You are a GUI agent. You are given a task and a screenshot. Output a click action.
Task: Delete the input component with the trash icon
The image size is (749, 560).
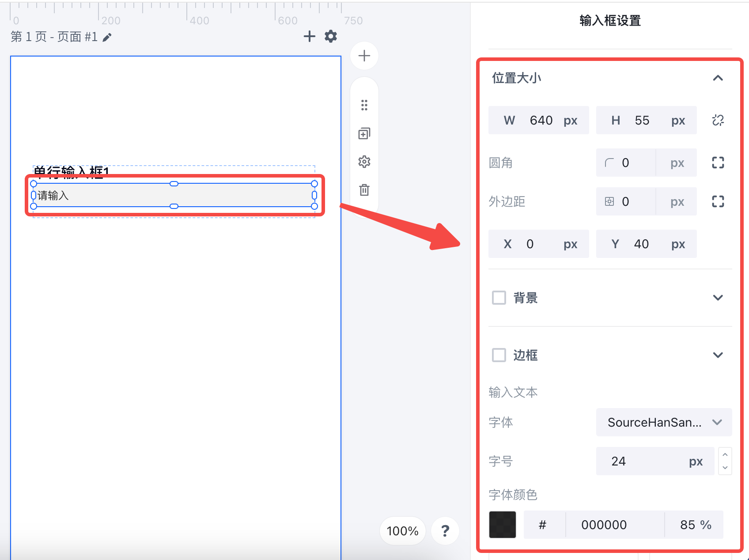point(364,190)
